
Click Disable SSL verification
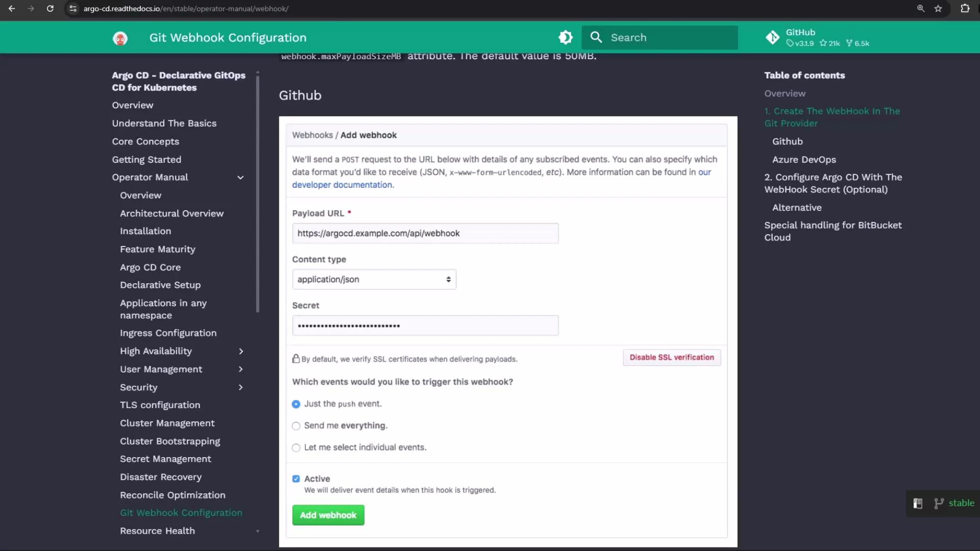click(x=671, y=357)
